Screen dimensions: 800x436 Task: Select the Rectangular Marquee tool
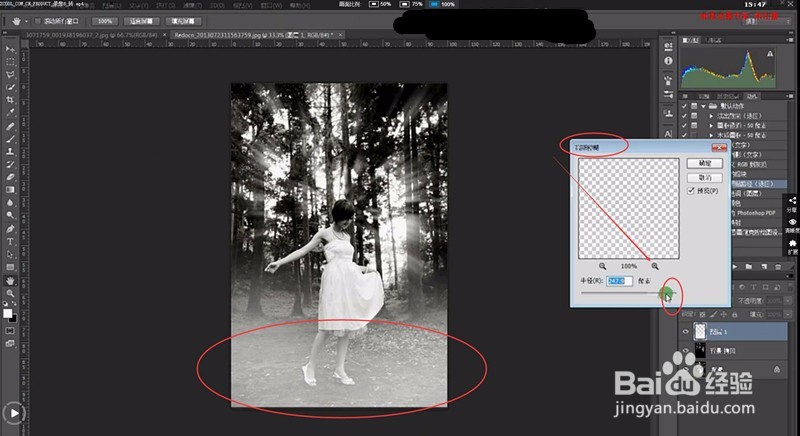click(x=10, y=62)
